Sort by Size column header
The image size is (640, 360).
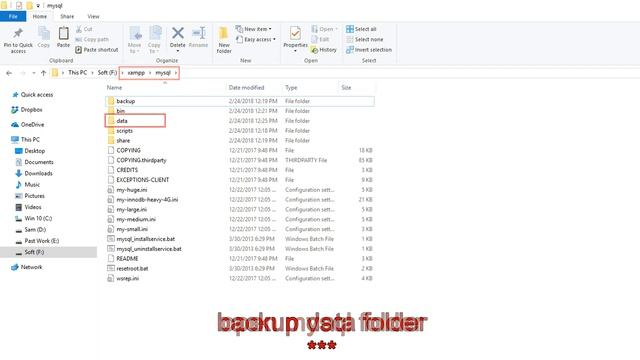tap(346, 88)
